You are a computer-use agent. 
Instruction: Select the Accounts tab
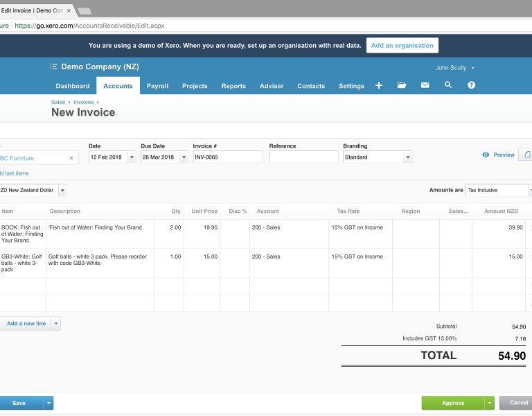click(118, 86)
